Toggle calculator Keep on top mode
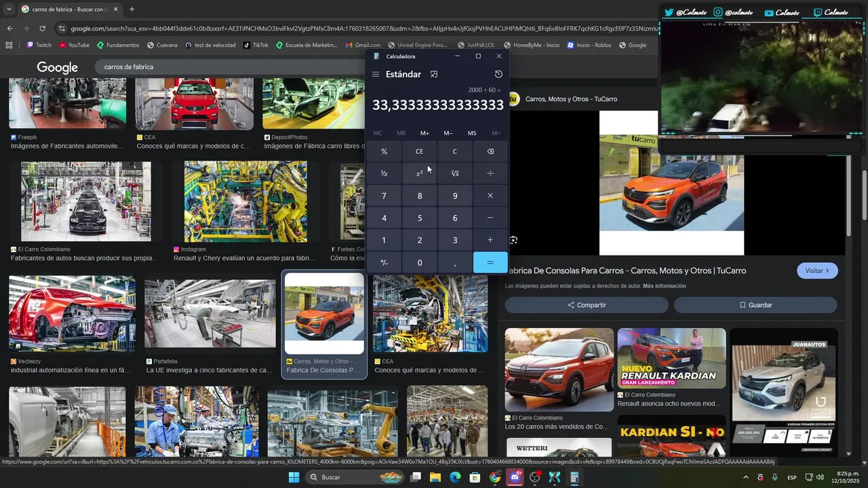868x488 pixels. [x=434, y=75]
